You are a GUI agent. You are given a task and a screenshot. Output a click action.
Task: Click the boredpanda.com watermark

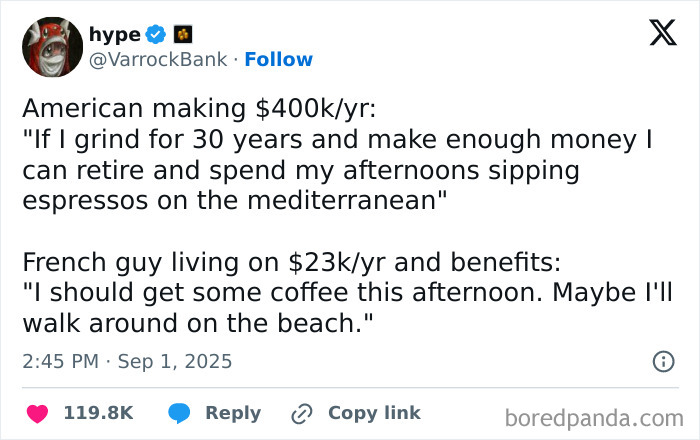594,416
